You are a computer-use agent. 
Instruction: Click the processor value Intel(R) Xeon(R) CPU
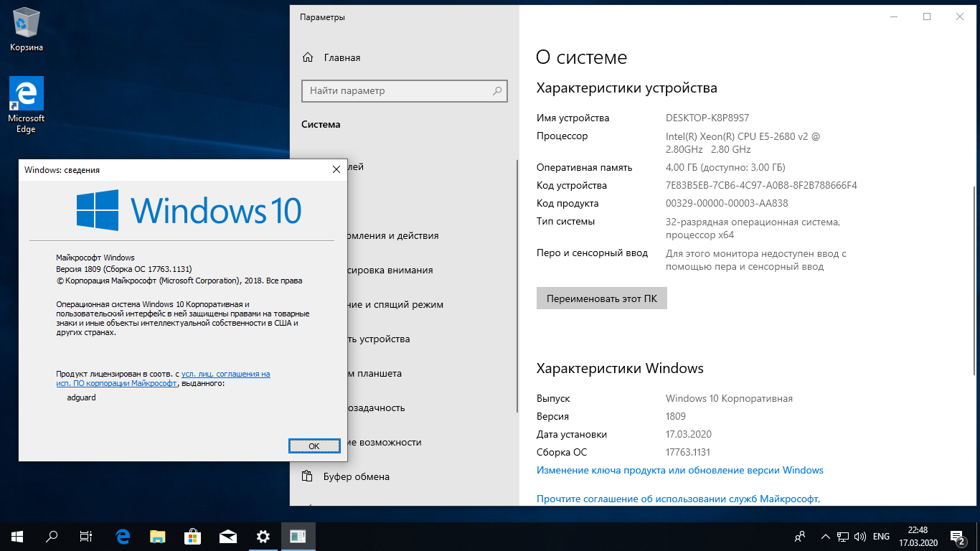743,142
